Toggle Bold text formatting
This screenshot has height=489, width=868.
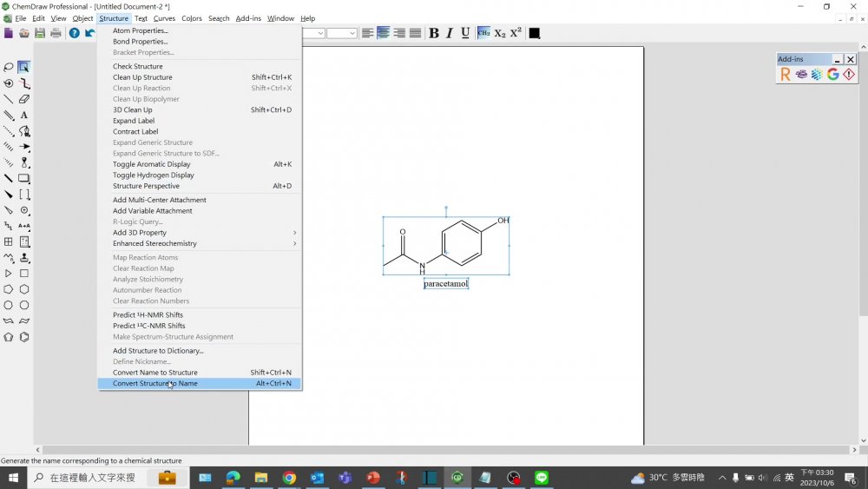click(x=434, y=33)
